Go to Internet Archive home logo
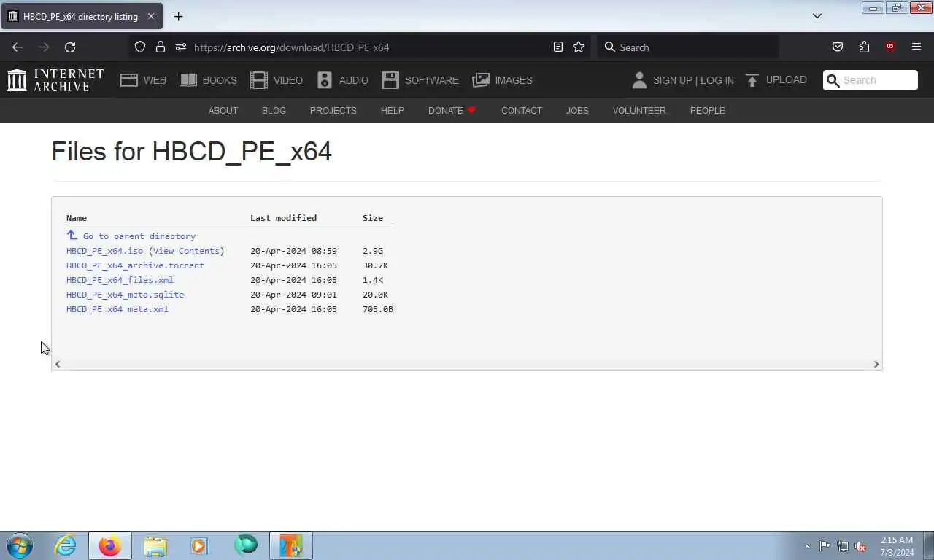The height and width of the screenshot is (560, 934). pos(55,80)
